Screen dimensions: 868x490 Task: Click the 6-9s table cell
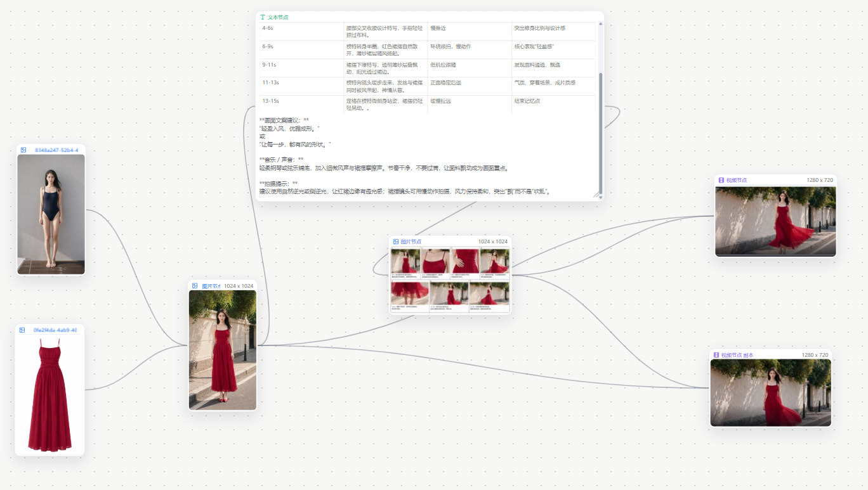[301, 50]
